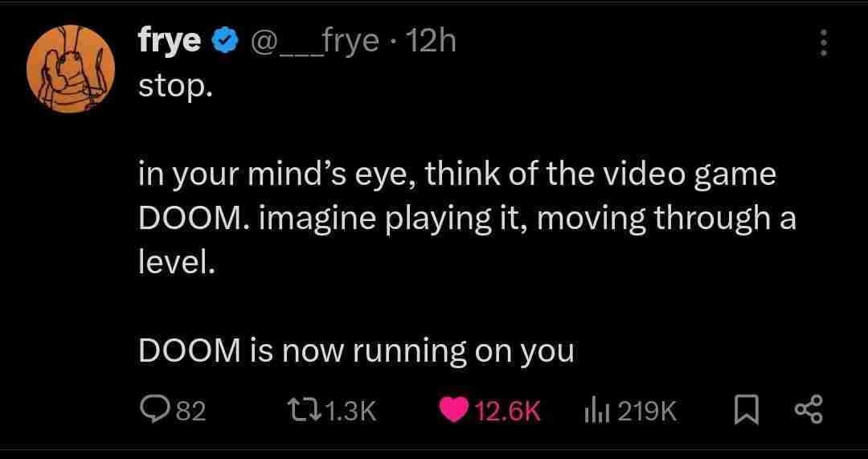The height and width of the screenshot is (459, 868).
Task: Click the blue verified badge
Action: (x=223, y=42)
